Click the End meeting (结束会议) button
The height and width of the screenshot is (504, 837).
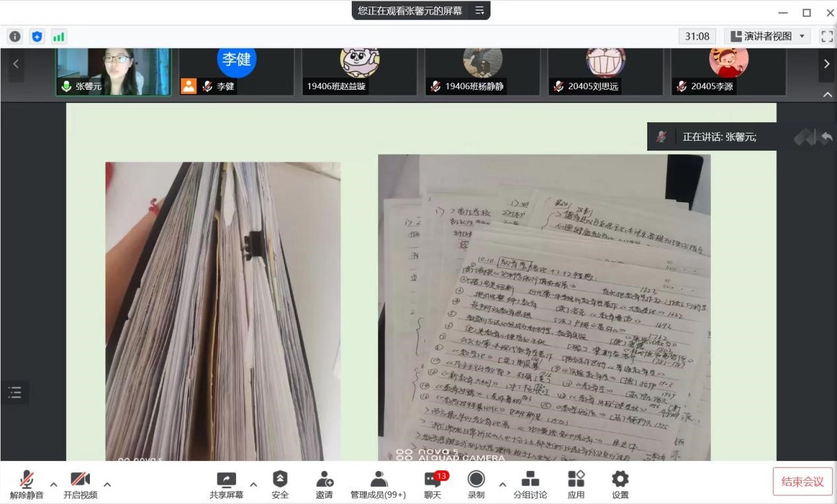pyautogui.click(x=802, y=482)
